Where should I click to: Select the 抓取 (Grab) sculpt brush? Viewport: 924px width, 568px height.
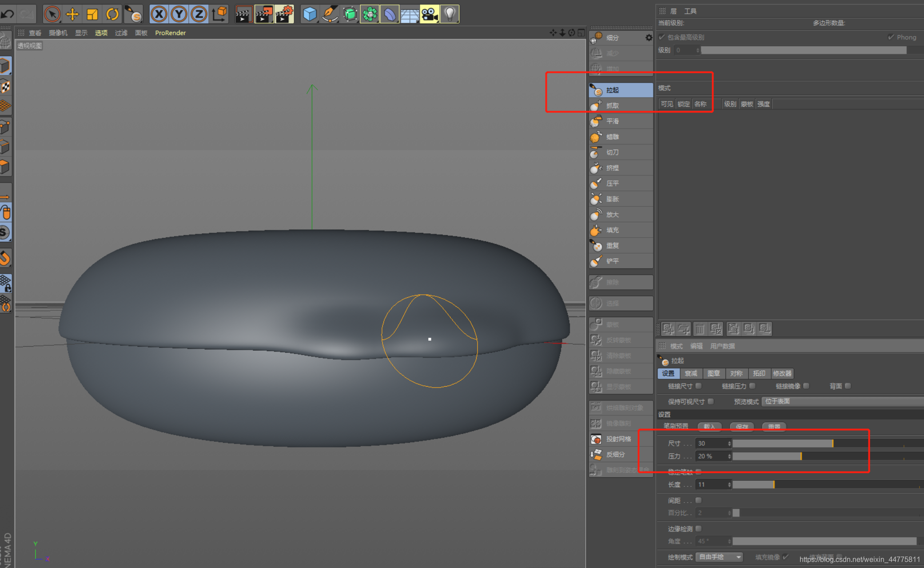click(612, 105)
